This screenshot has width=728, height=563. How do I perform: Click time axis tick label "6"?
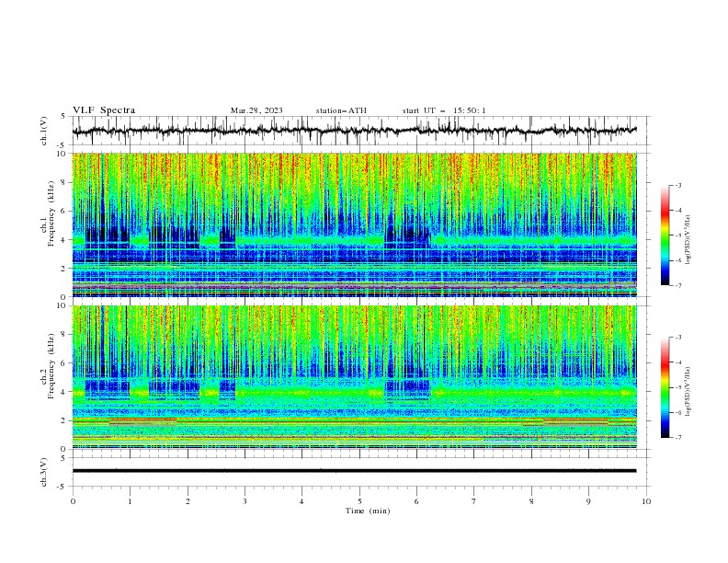tap(416, 501)
